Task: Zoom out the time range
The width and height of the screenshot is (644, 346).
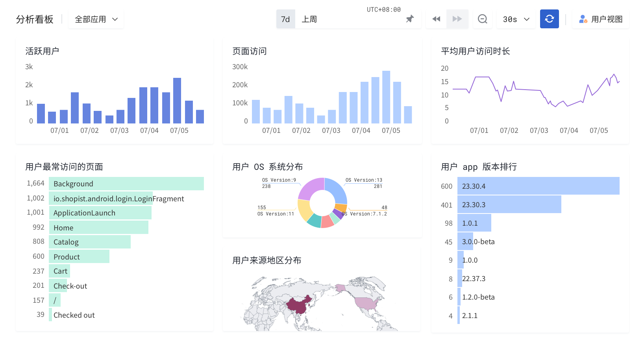Action: (482, 19)
